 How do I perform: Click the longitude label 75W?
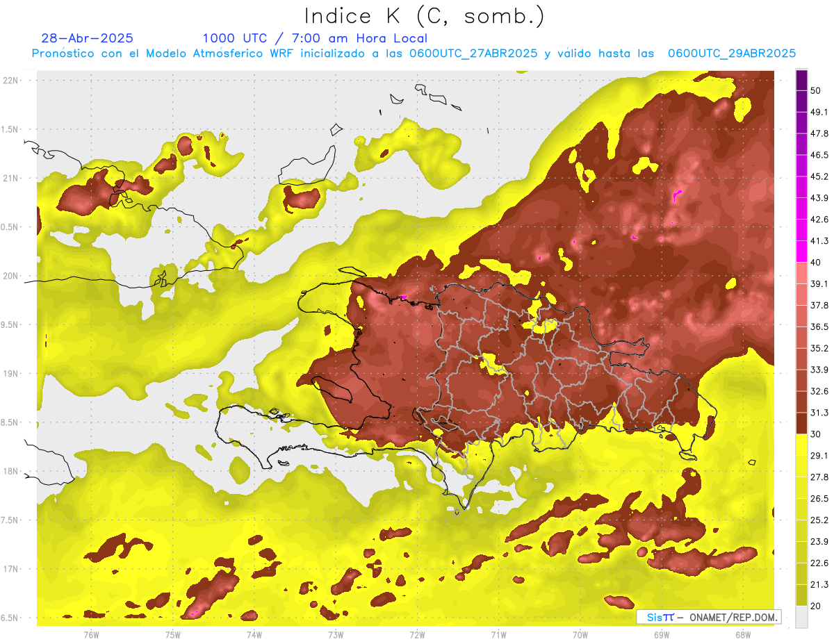172,634
